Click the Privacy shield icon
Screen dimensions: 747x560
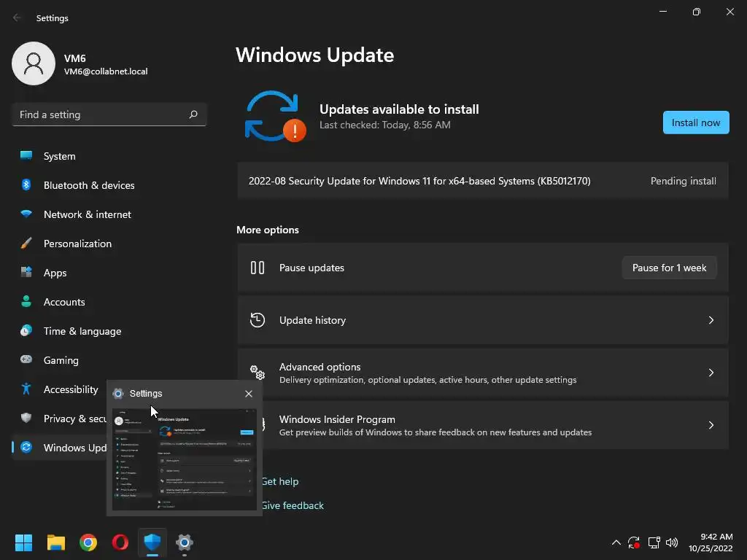point(26,418)
